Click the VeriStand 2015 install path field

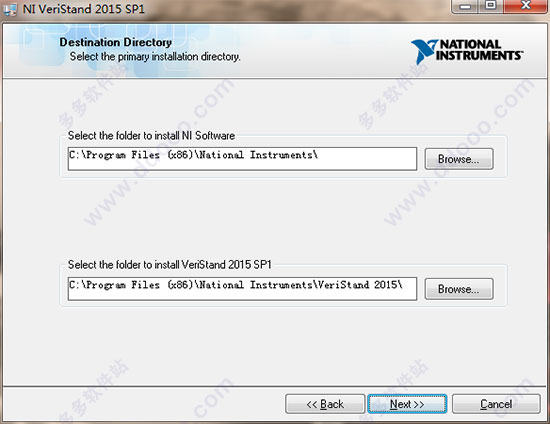coord(242,289)
